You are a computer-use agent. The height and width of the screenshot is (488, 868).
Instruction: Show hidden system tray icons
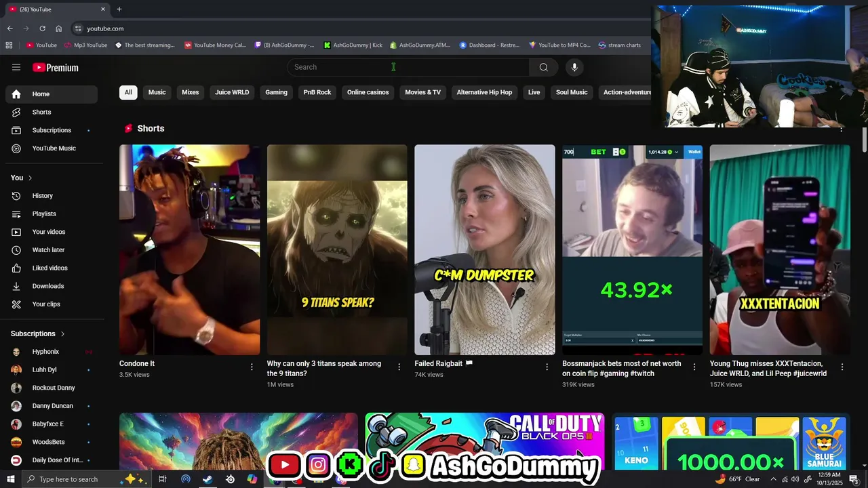pyautogui.click(x=773, y=479)
